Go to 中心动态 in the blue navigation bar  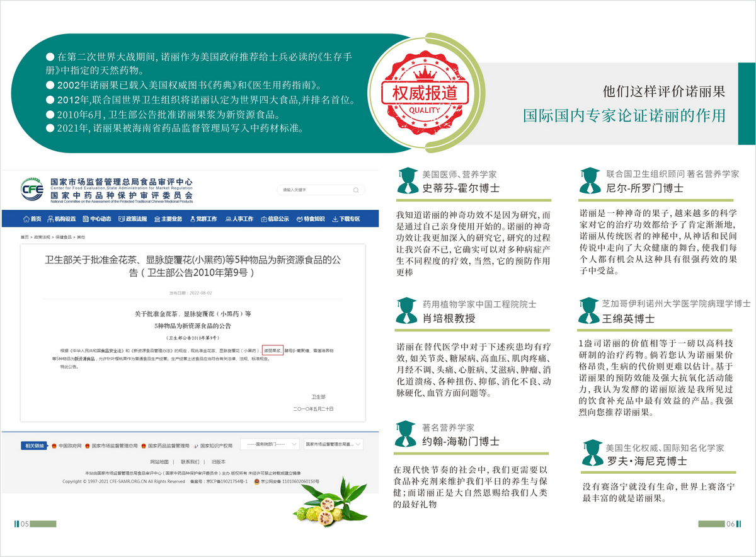(x=97, y=219)
